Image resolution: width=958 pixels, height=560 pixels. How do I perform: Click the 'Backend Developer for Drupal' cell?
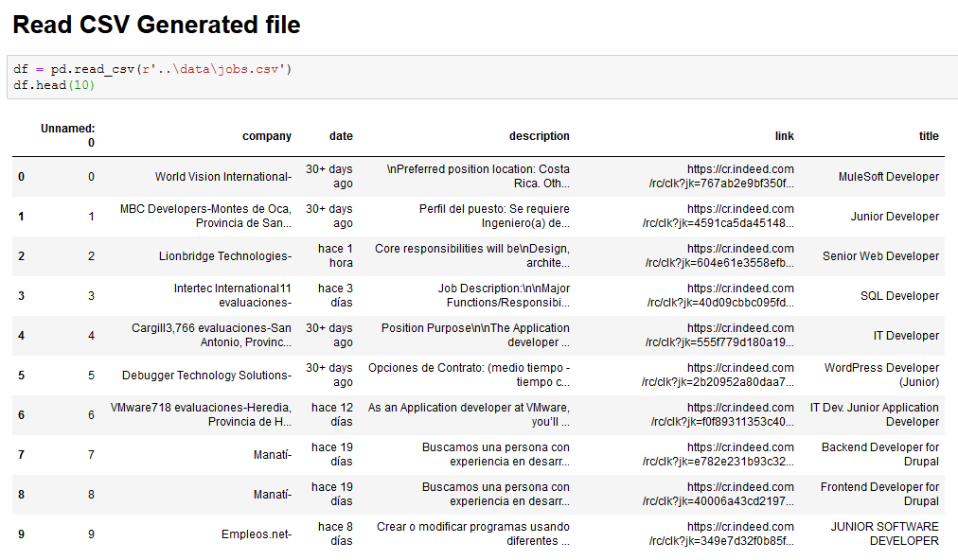coord(879,454)
